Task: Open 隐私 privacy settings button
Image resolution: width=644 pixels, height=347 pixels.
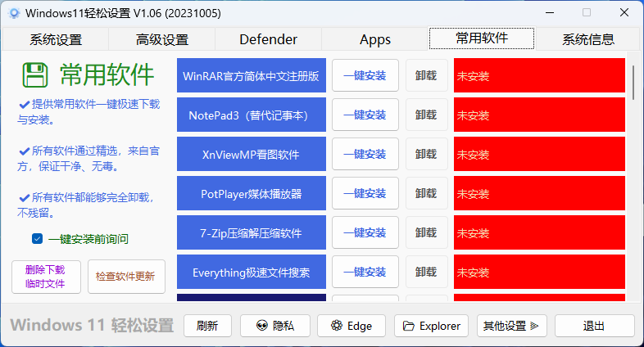Action: [x=274, y=326]
